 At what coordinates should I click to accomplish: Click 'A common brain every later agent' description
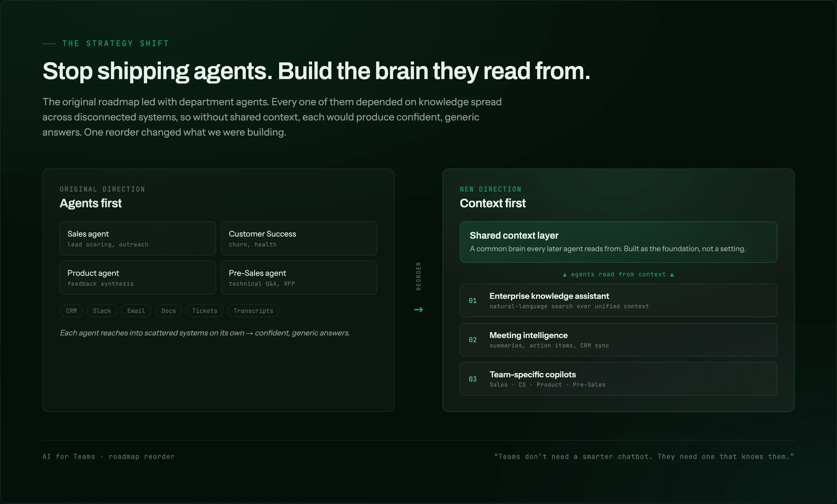[608, 249]
